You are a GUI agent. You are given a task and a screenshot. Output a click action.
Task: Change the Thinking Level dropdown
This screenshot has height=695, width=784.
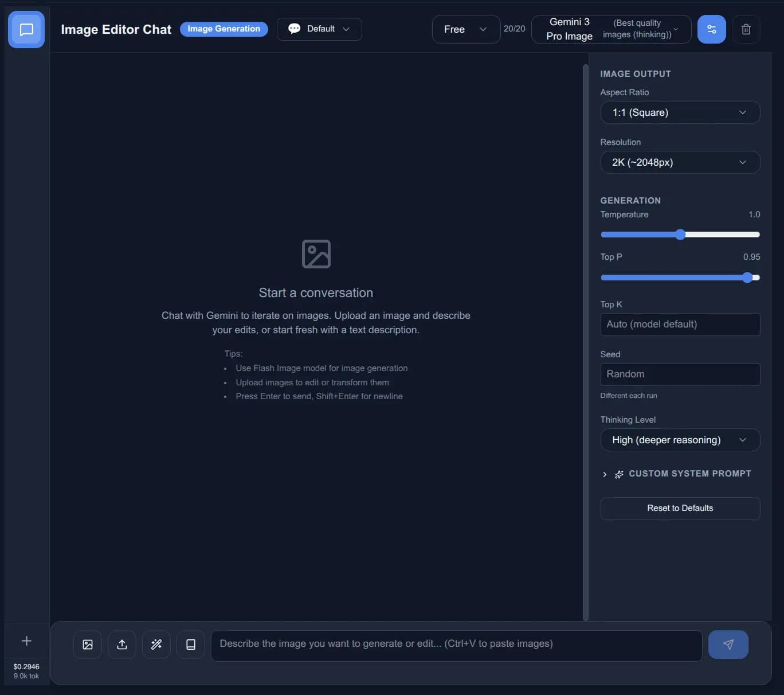680,440
